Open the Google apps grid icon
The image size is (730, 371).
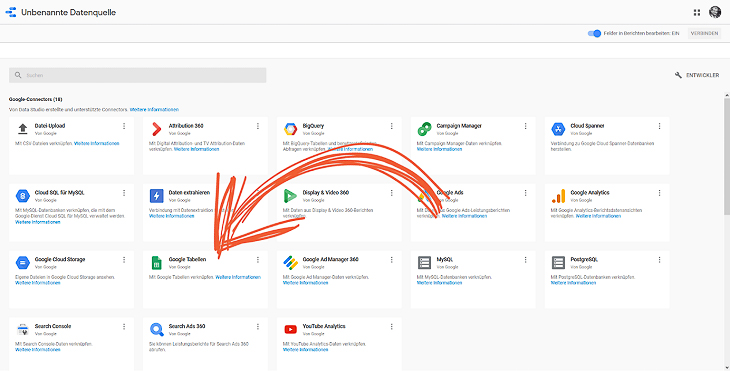pos(696,13)
